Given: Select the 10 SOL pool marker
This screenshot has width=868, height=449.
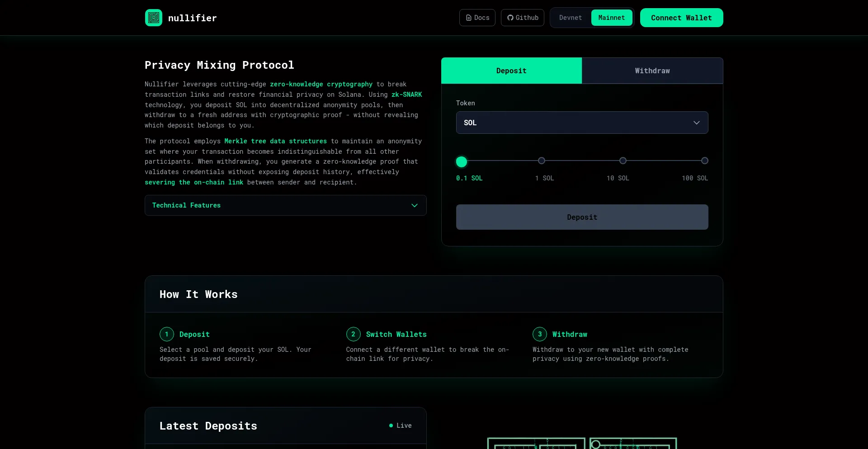Looking at the screenshot, I should coord(623,161).
